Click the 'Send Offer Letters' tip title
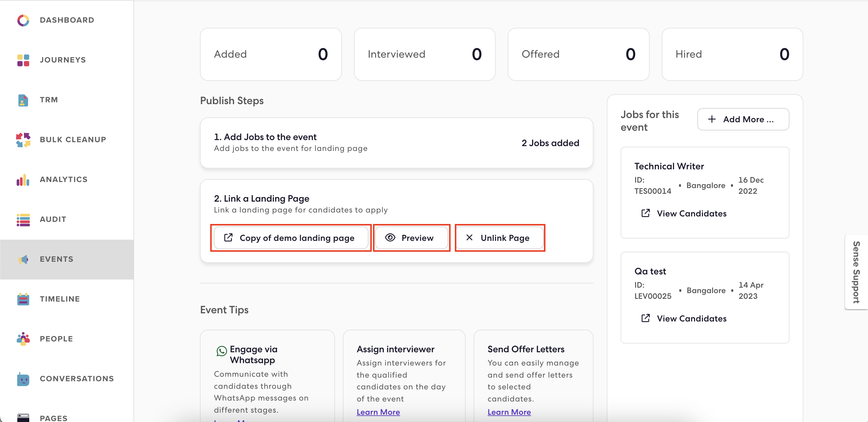This screenshot has height=422, width=868. [x=526, y=349]
